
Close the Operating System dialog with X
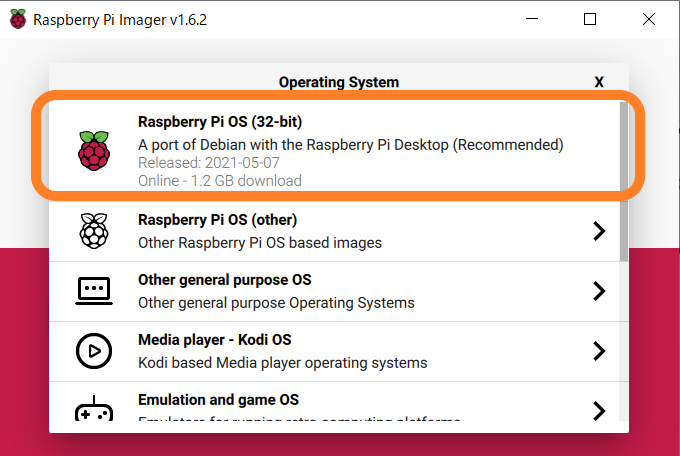599,82
